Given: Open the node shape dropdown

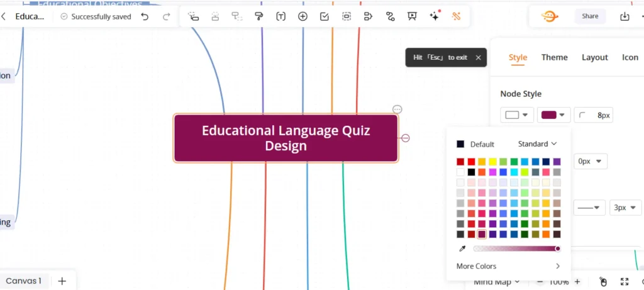Looking at the screenshot, I should [x=517, y=115].
